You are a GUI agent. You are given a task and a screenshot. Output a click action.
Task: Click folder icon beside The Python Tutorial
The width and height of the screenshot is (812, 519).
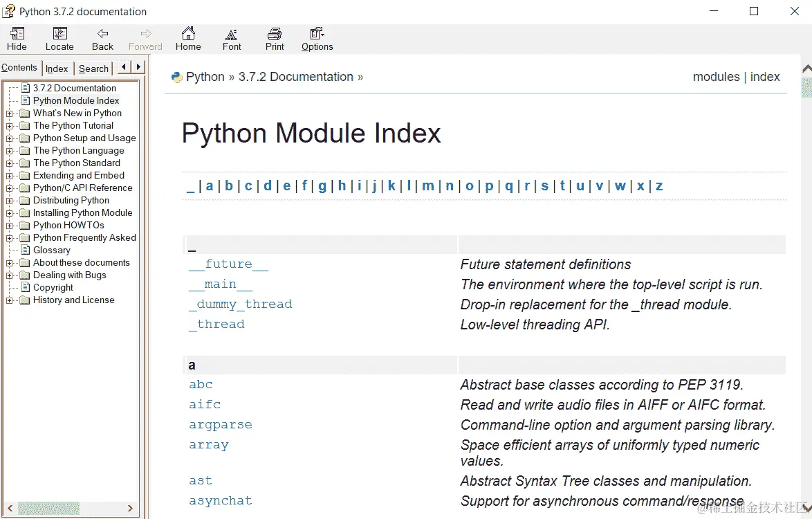[25, 126]
